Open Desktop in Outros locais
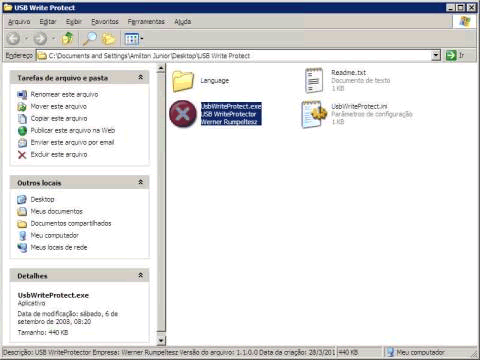Viewport: 480px width, 360px height. (x=42, y=199)
